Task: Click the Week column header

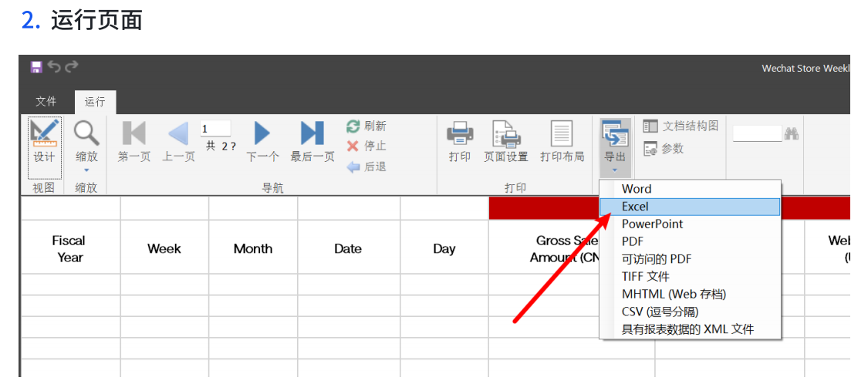Action: (164, 249)
